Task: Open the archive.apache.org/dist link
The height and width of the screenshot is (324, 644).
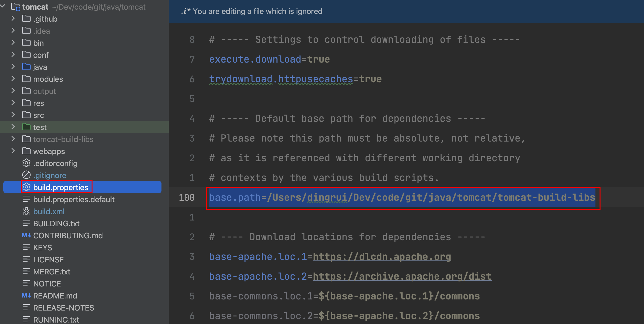Action: [x=402, y=276]
